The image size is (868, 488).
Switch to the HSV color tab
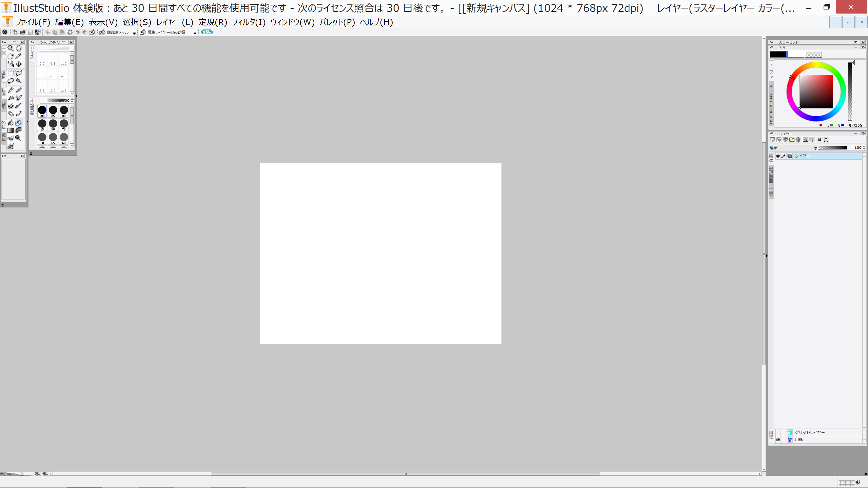(x=771, y=120)
